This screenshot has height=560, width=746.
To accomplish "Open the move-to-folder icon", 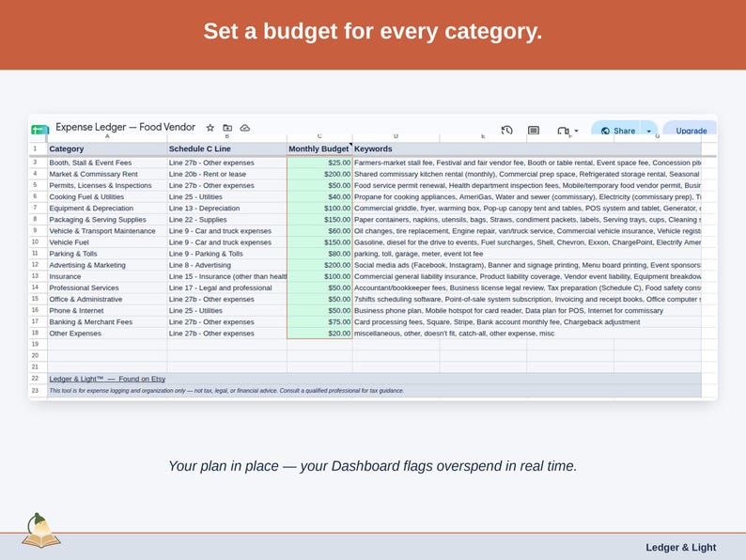I will [227, 128].
